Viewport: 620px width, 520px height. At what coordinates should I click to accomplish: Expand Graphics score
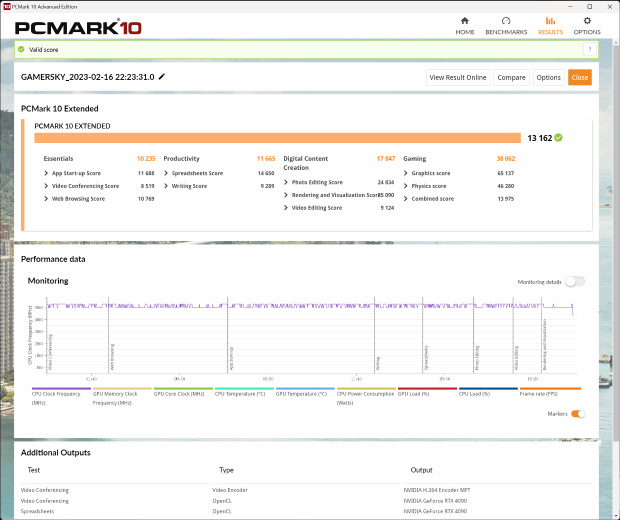405,173
